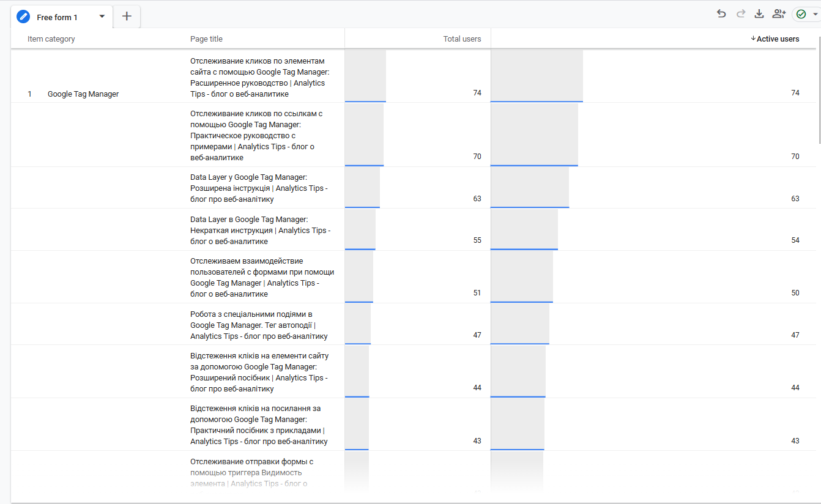Click the Active users bar cell showing 70
The image size is (821, 504).
pos(653,135)
